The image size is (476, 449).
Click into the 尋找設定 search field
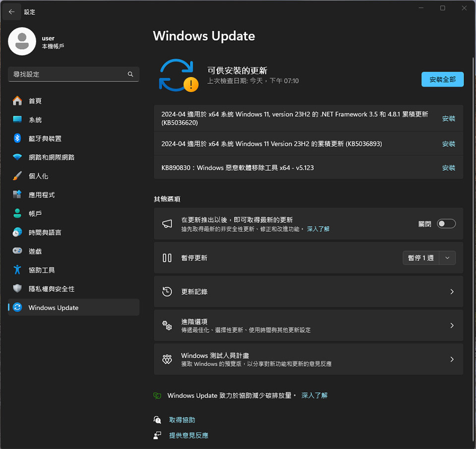pyautogui.click(x=74, y=74)
